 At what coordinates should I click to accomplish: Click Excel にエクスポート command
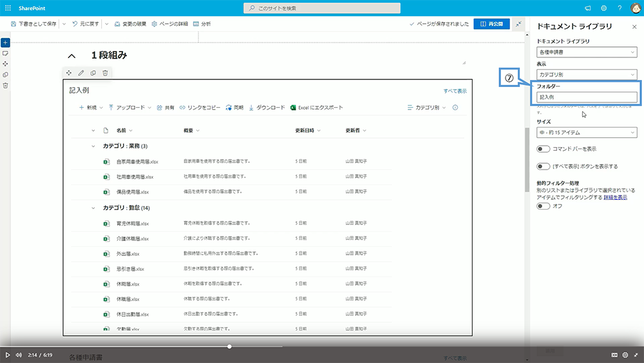(316, 107)
